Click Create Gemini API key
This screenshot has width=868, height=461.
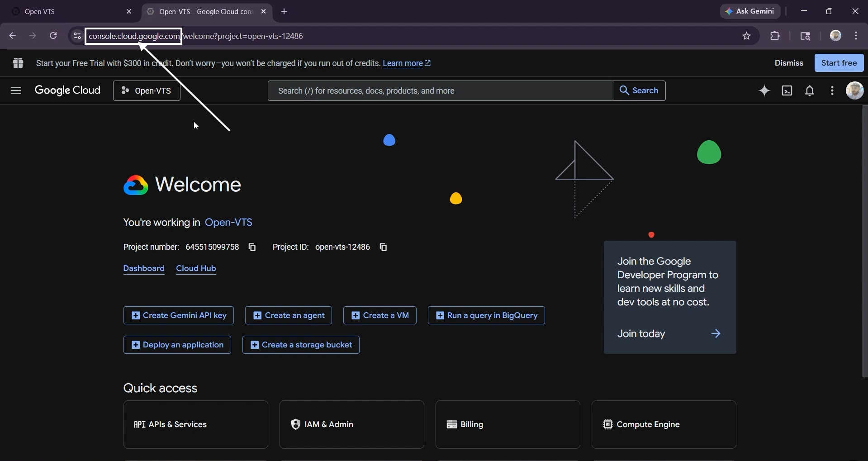[x=179, y=315]
